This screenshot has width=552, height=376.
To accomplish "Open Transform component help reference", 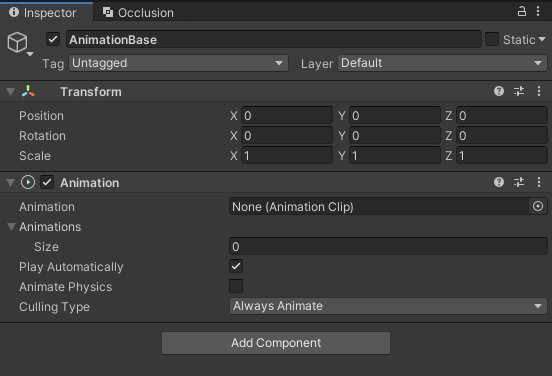I will tap(499, 92).
